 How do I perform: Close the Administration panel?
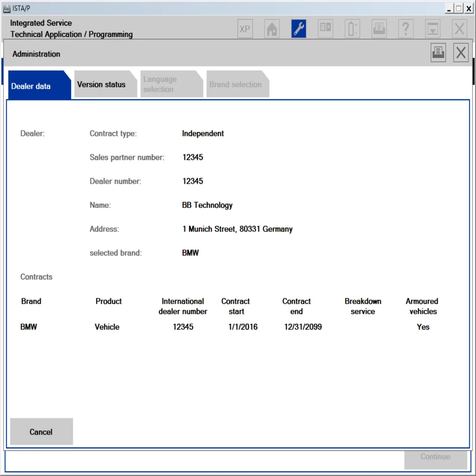click(461, 53)
